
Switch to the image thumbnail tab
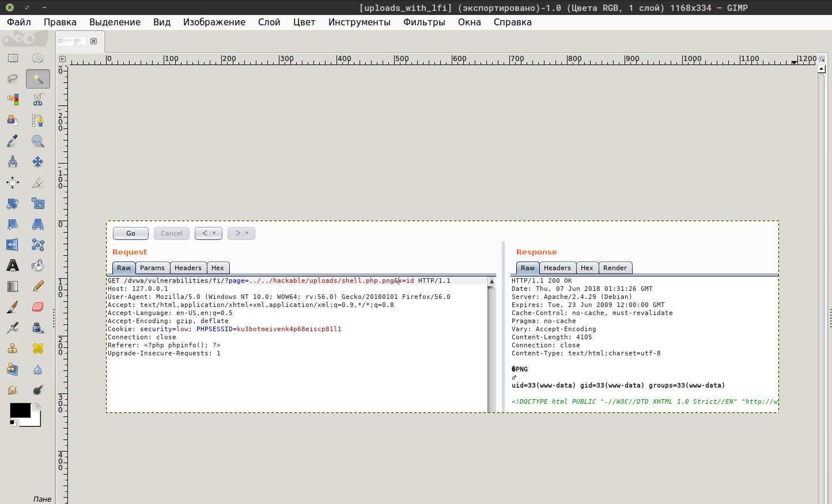(72, 41)
